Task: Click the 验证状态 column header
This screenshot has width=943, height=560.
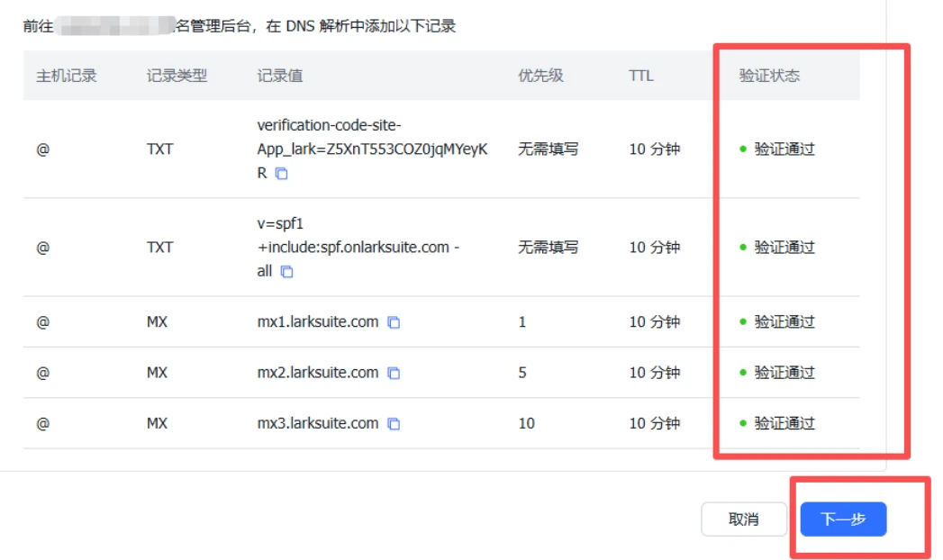Action: pos(769,76)
